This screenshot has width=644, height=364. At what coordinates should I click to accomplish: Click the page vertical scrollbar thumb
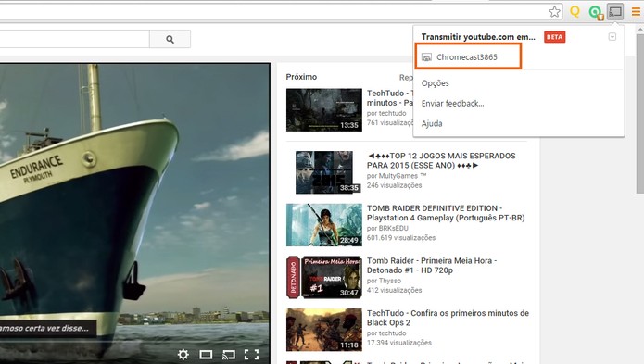[640, 114]
